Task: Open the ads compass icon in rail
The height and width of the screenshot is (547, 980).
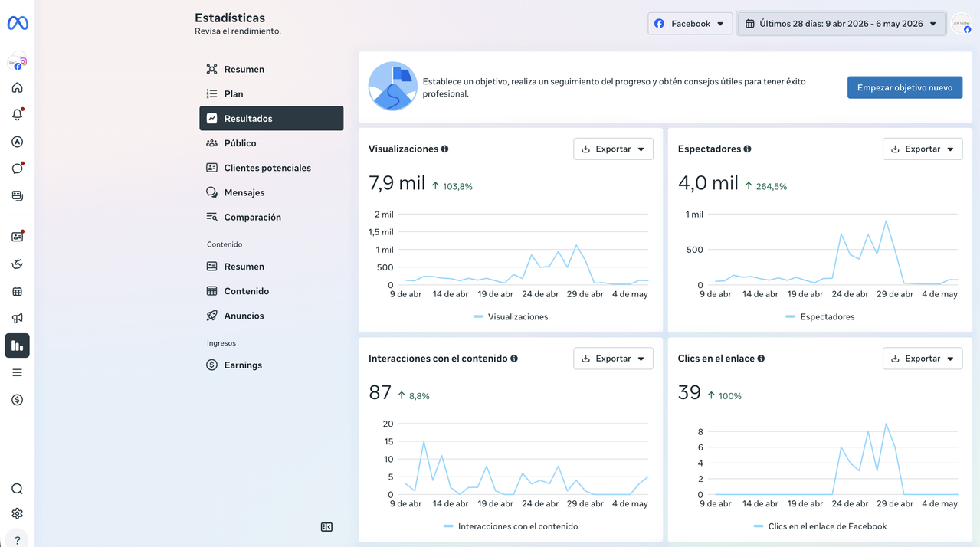Action: click(x=18, y=142)
